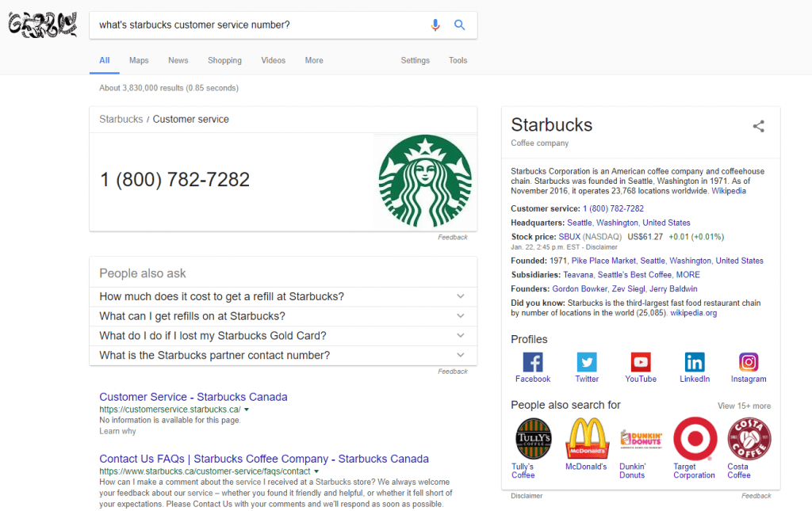Open Zev Siegl founder link
The image size is (812, 511).
[x=628, y=288]
